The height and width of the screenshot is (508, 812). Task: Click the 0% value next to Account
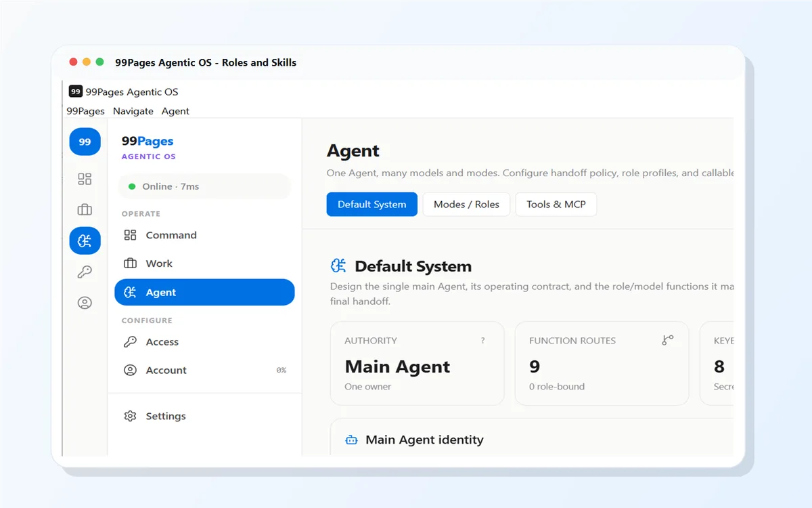(281, 371)
